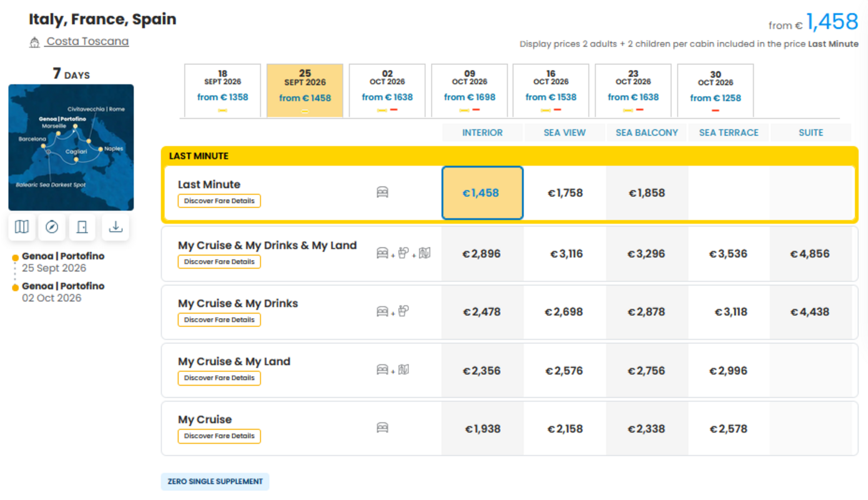Image resolution: width=868 pixels, height=500 pixels.
Task: Download the itinerary via download icon
Action: (116, 227)
